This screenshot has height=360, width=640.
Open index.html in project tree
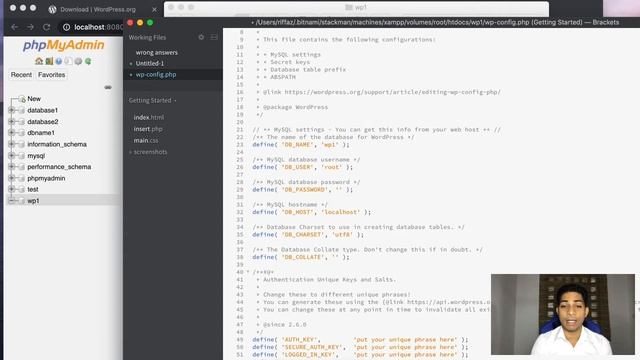coord(149,117)
